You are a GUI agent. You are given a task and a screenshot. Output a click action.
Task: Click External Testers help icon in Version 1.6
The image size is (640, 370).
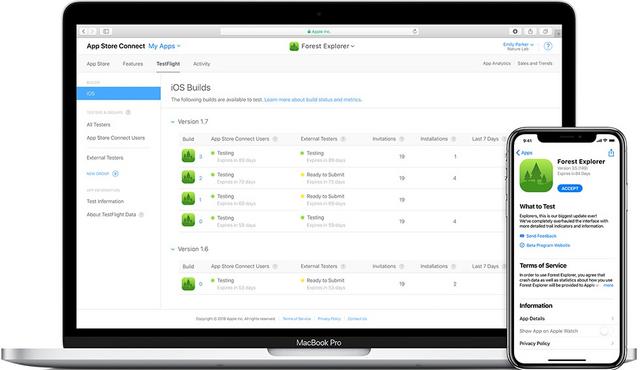(x=343, y=266)
